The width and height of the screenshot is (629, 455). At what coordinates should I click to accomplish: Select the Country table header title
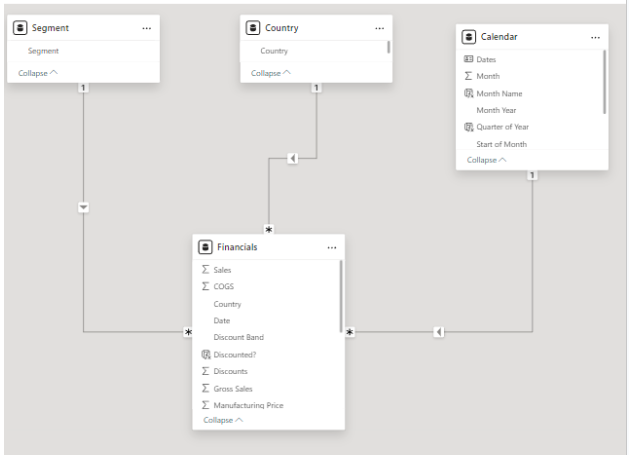click(x=282, y=28)
